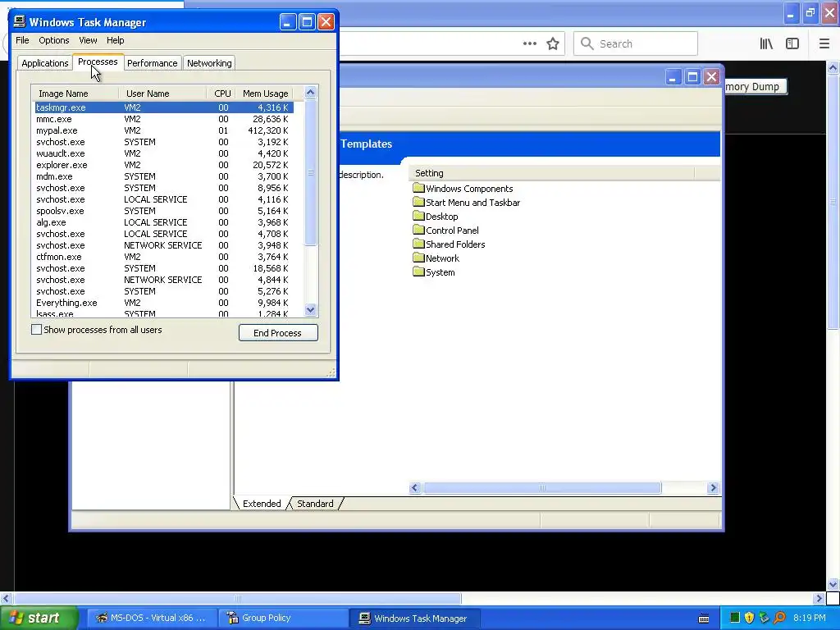Click the taskbar clock showing 8:19 PM

point(809,619)
